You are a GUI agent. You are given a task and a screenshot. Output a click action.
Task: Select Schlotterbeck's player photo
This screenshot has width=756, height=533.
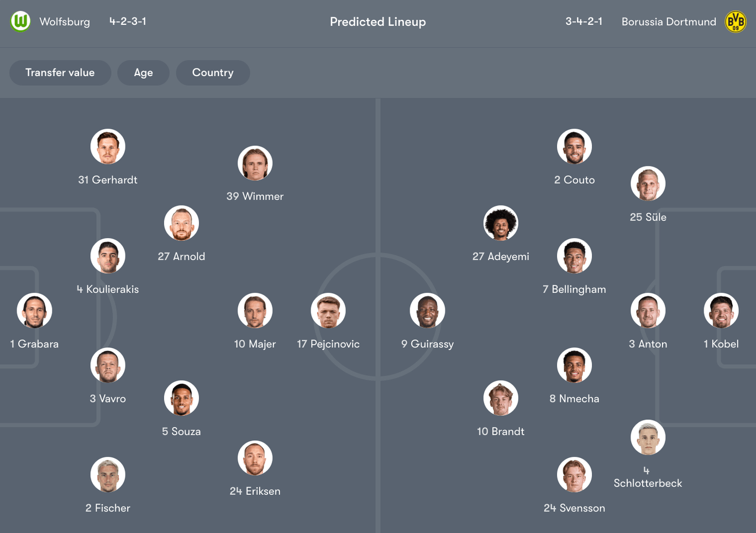(648, 437)
